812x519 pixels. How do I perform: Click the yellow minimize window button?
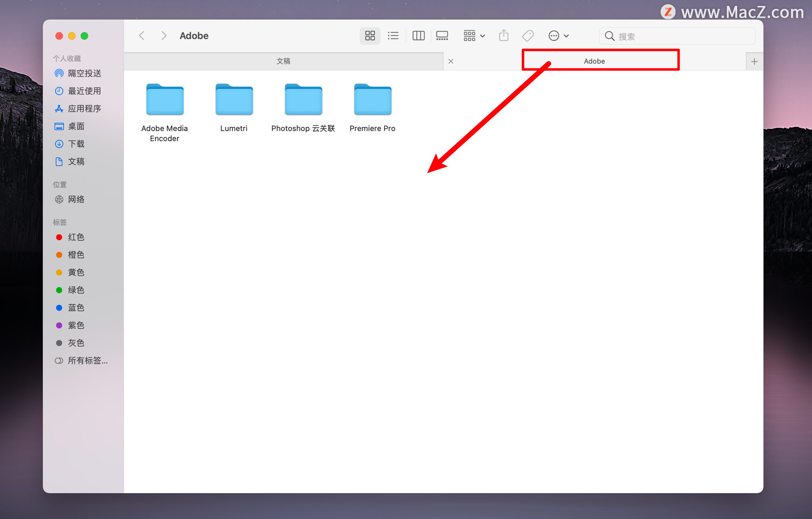point(72,36)
